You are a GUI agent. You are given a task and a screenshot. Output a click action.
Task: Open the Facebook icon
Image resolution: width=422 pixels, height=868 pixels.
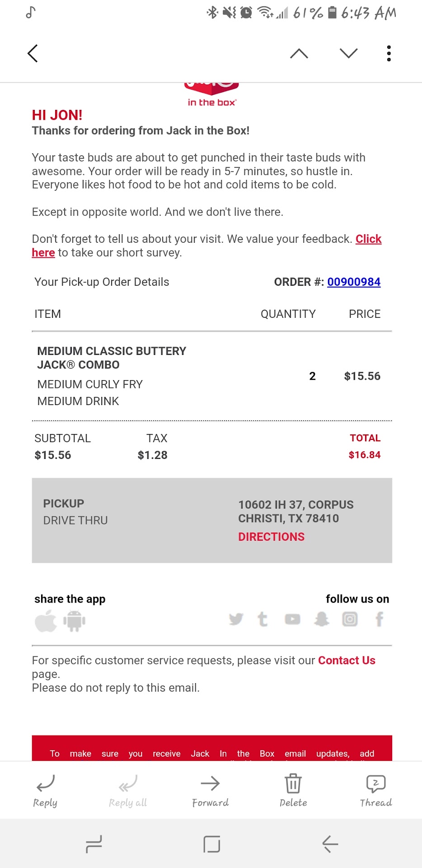(x=380, y=619)
